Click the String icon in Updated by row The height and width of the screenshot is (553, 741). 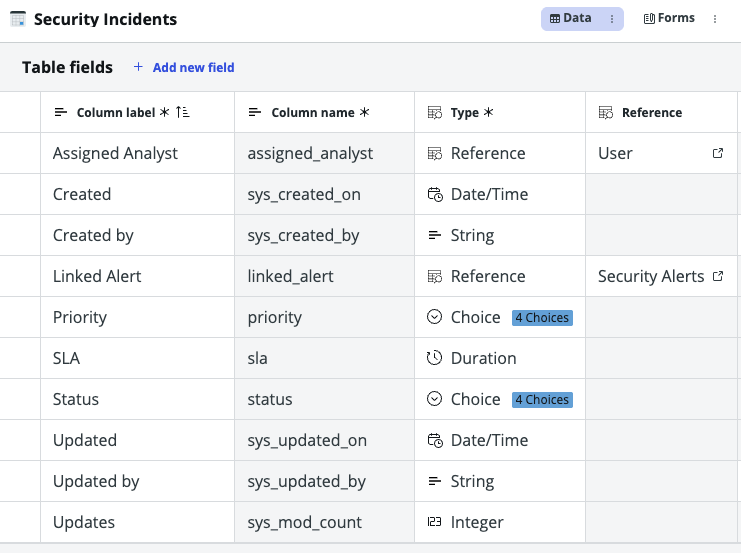tap(434, 481)
